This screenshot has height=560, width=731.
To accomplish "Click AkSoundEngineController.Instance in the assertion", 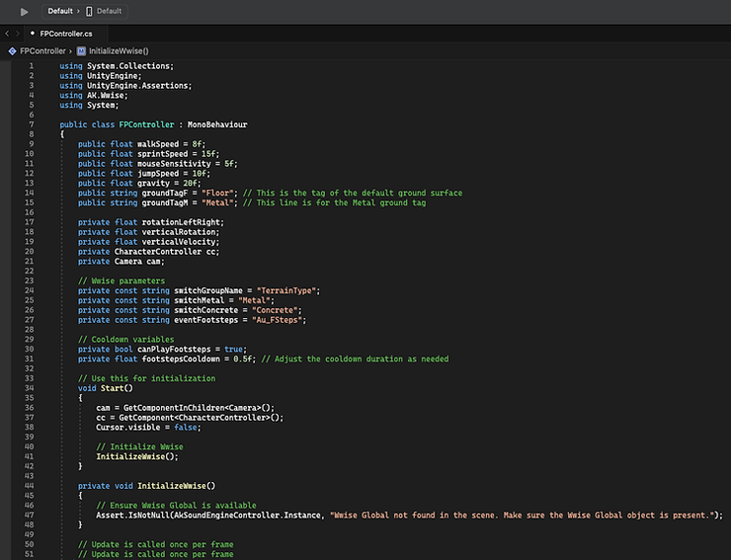I will [x=247, y=516].
